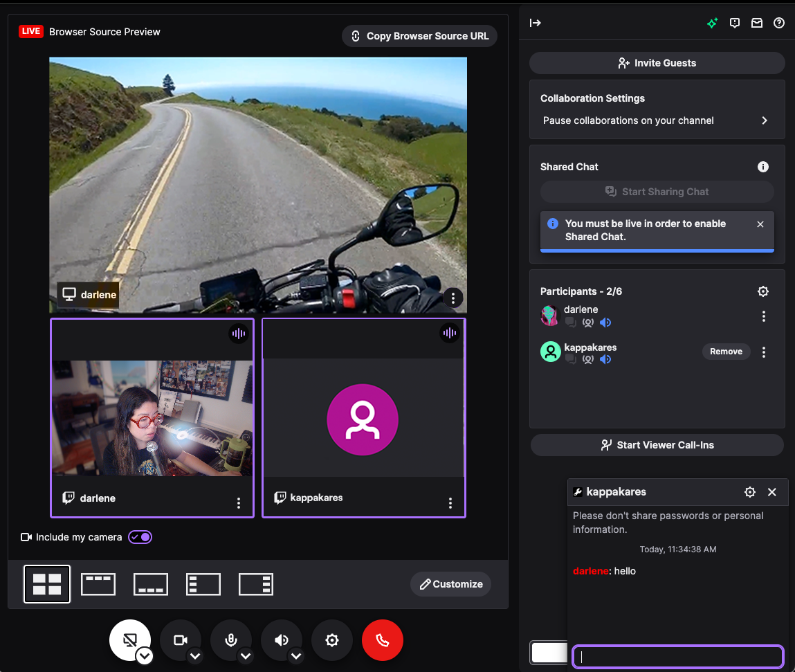Expand the speaker volume dropdown arrow

(x=296, y=656)
